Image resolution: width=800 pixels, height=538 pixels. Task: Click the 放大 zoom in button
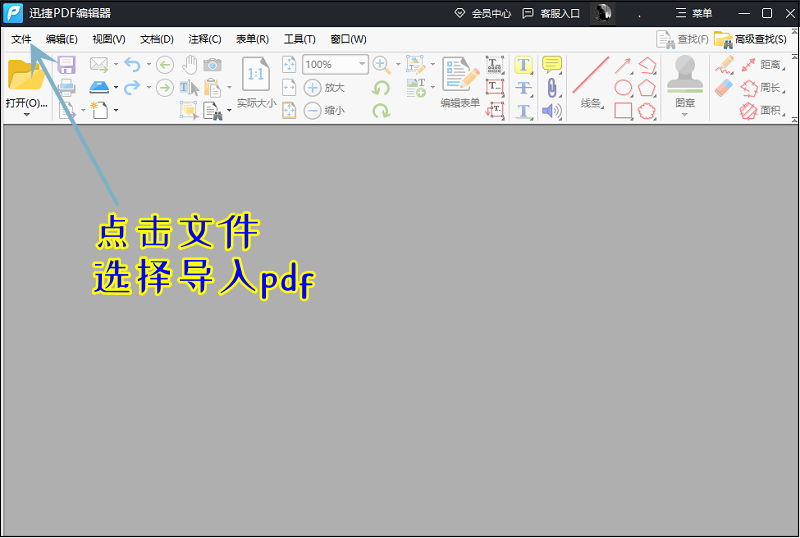[x=325, y=88]
